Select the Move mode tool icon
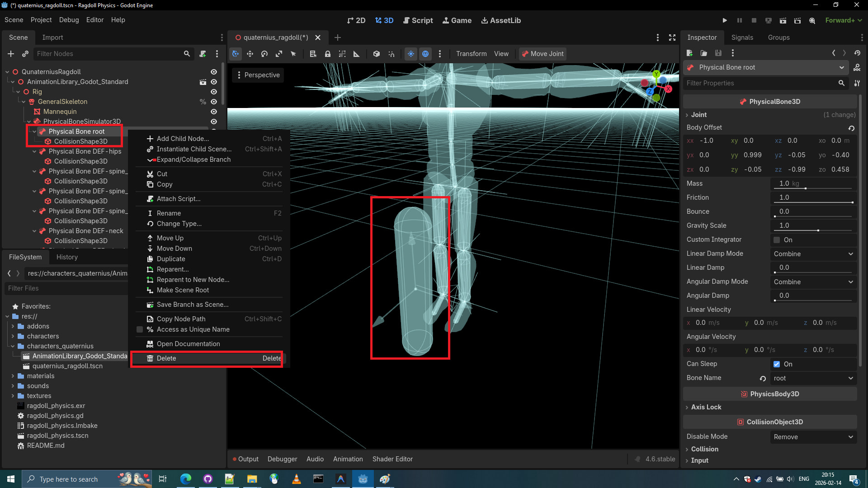This screenshot has width=868, height=488. [250, 54]
